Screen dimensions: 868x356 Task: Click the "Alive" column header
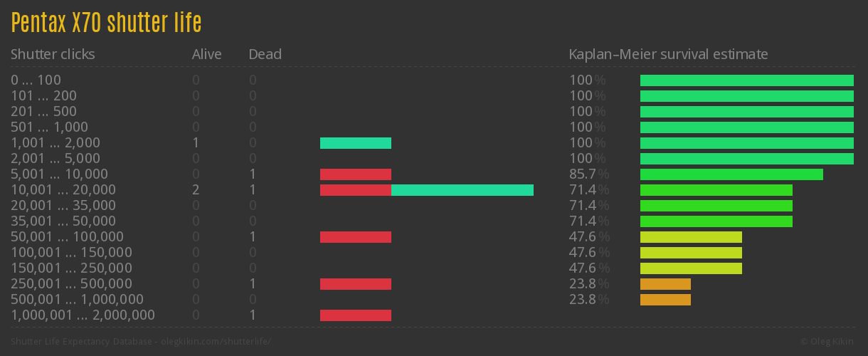[206, 54]
